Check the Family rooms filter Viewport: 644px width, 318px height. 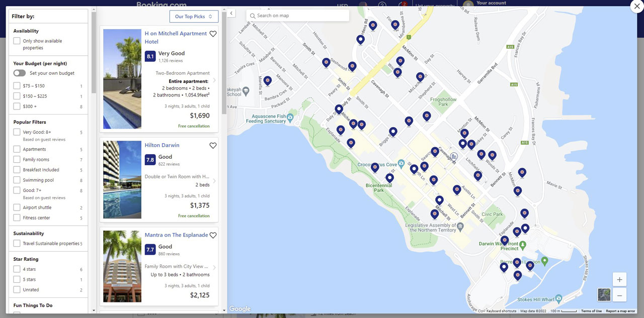click(17, 160)
